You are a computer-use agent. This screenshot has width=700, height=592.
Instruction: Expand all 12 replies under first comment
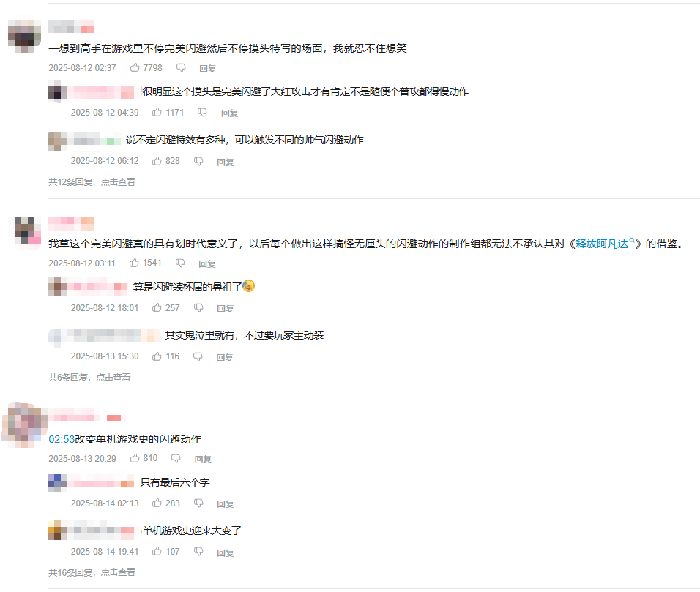click(x=92, y=182)
